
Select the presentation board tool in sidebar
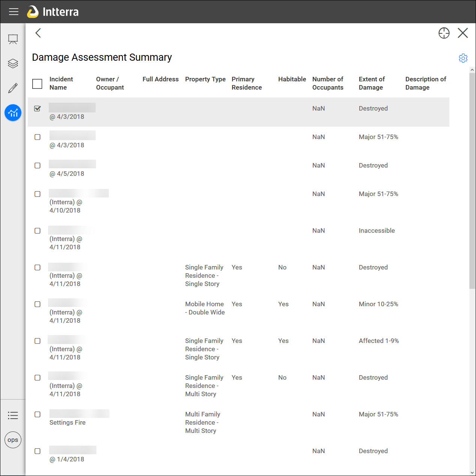(13, 39)
